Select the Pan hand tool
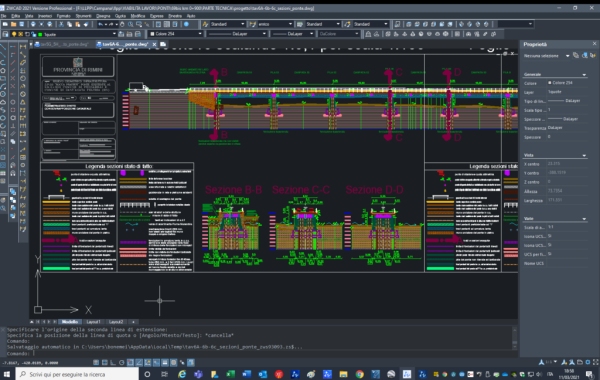 (x=122, y=24)
